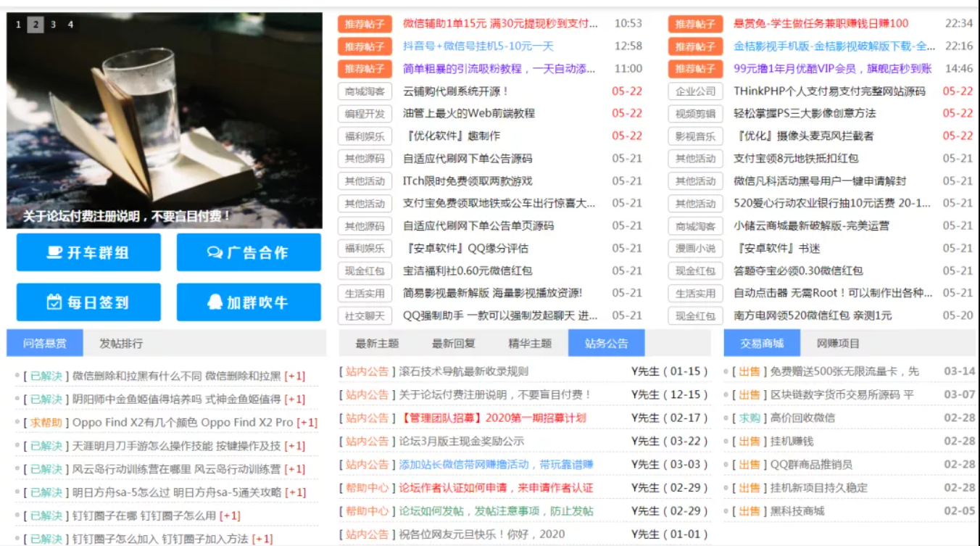Screen dimensions: 980x546
Task: Open post 南方电网领520微信红包
Action: coord(813,315)
